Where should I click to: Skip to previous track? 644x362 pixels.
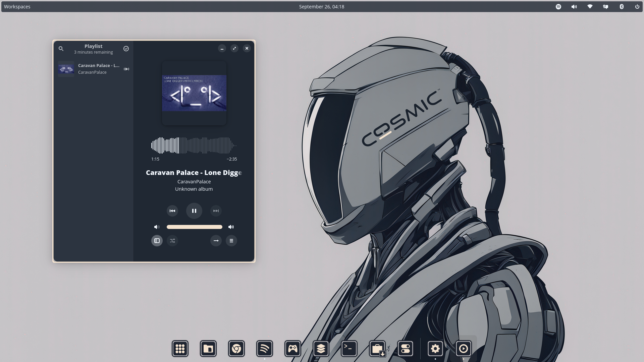click(172, 211)
